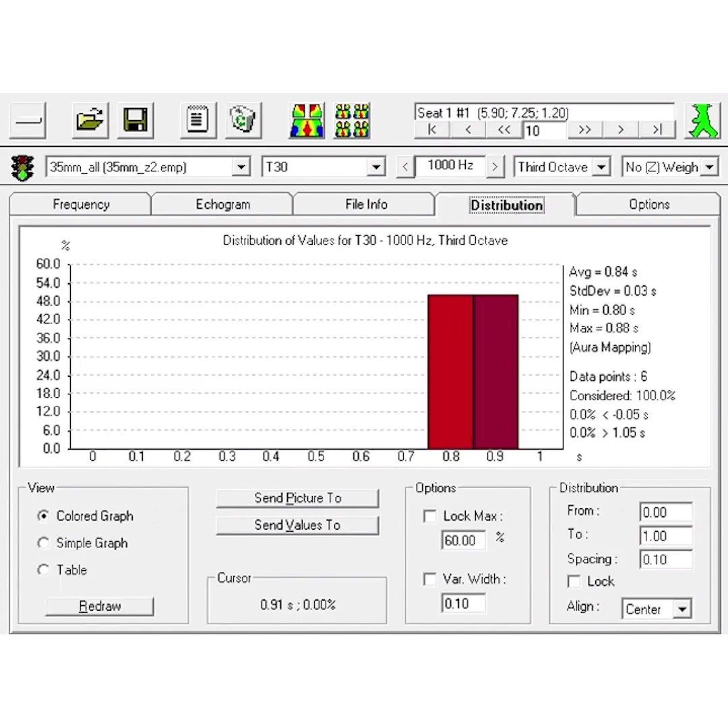
Task: Expand the T30 parameter dropdown
Action: [376, 167]
